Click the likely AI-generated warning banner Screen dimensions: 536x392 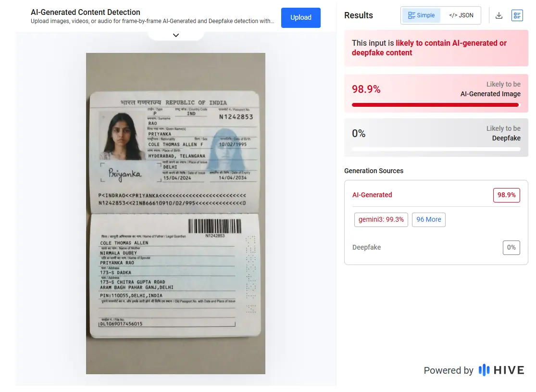pyautogui.click(x=436, y=48)
